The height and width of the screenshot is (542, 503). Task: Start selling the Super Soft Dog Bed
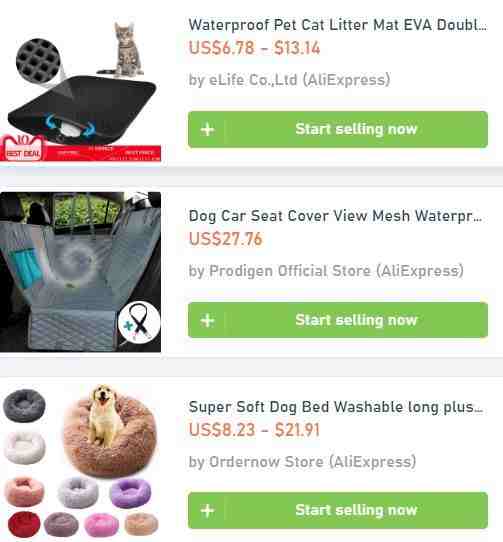point(338,511)
